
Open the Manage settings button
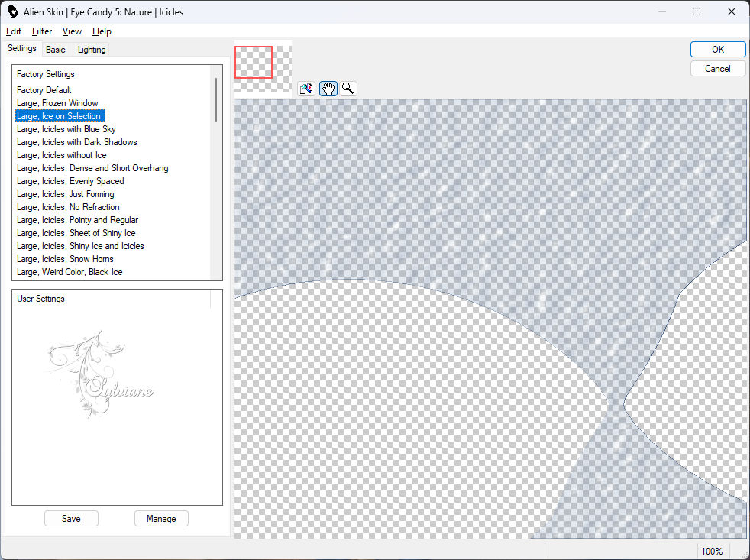[x=161, y=518]
